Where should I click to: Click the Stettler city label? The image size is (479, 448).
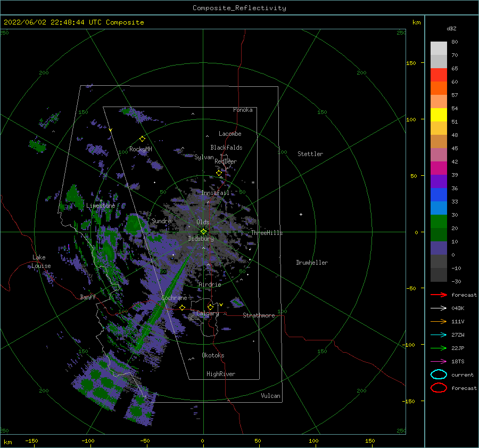point(310,154)
